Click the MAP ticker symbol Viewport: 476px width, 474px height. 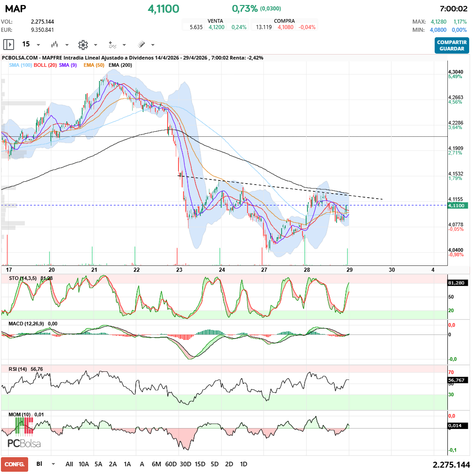pos(15,9)
